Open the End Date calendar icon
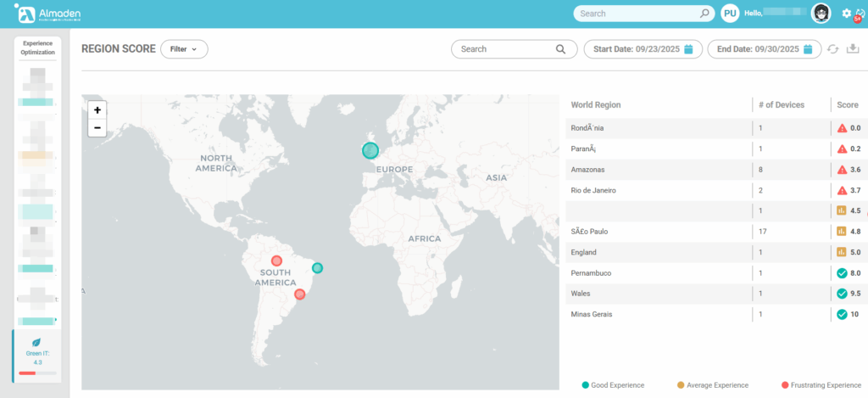This screenshot has width=868, height=398. point(809,49)
